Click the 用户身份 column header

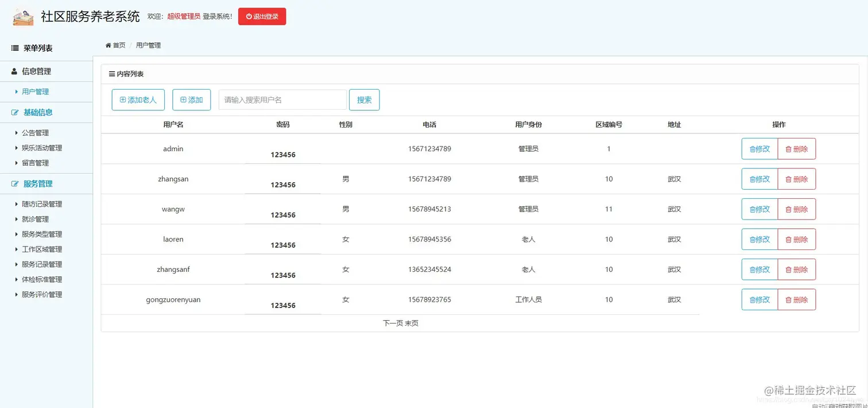coord(528,124)
